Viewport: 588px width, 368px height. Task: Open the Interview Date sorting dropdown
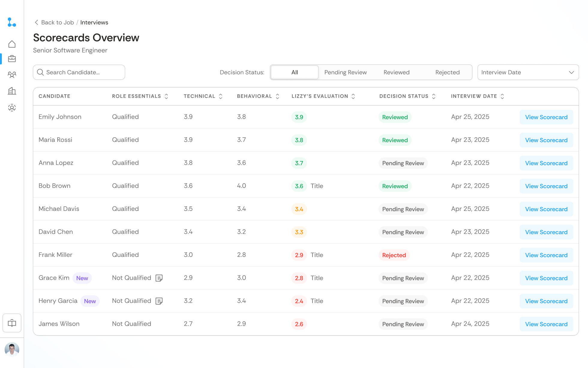(x=528, y=72)
